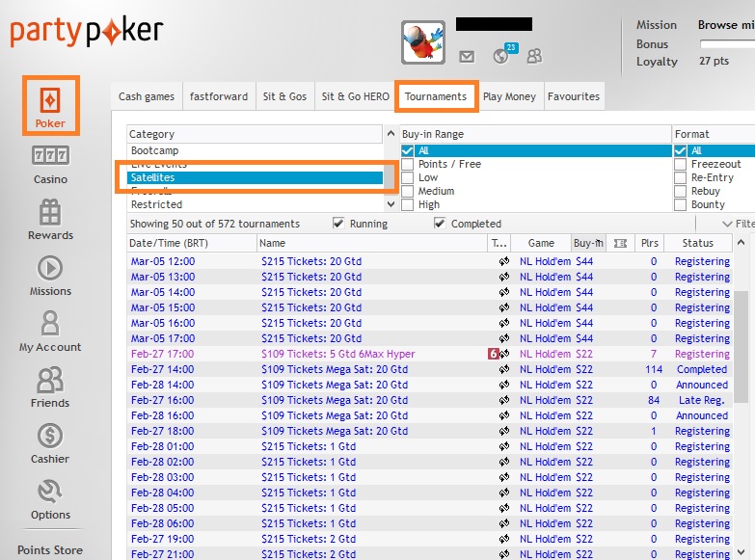Open the mail envelope icon
Viewport: 755px width, 560px height.
click(466, 57)
